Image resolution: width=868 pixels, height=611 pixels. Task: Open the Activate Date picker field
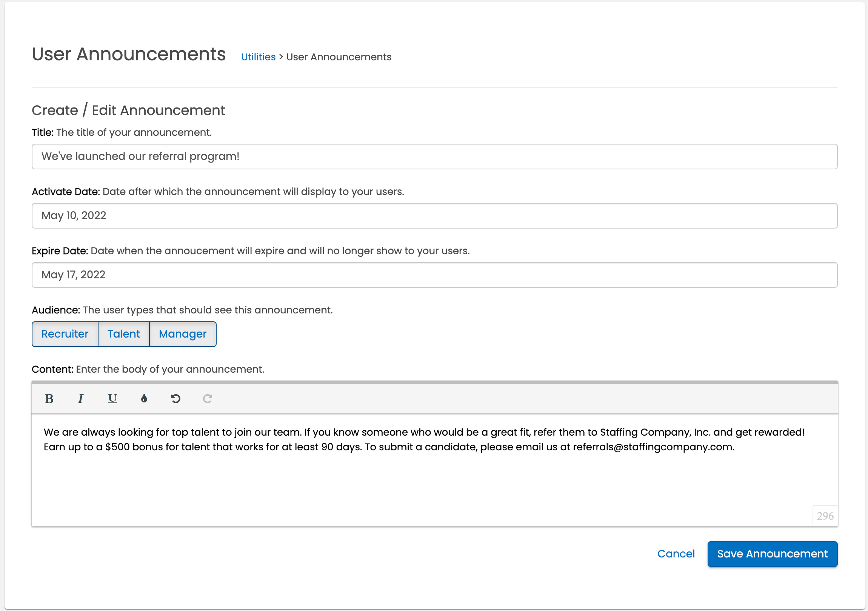click(x=434, y=216)
